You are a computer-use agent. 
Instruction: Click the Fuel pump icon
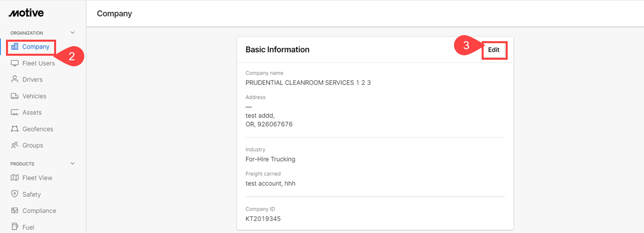click(15, 227)
